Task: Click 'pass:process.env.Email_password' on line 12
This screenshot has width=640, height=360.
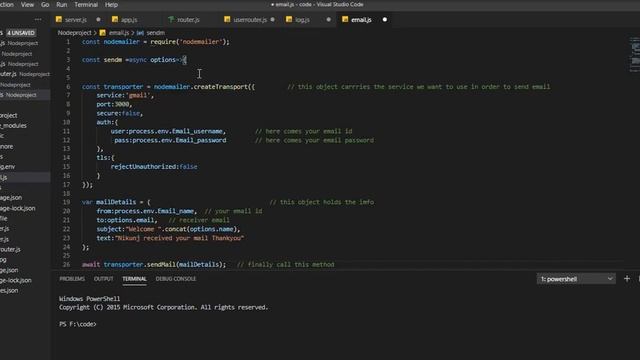Action: coord(170,140)
